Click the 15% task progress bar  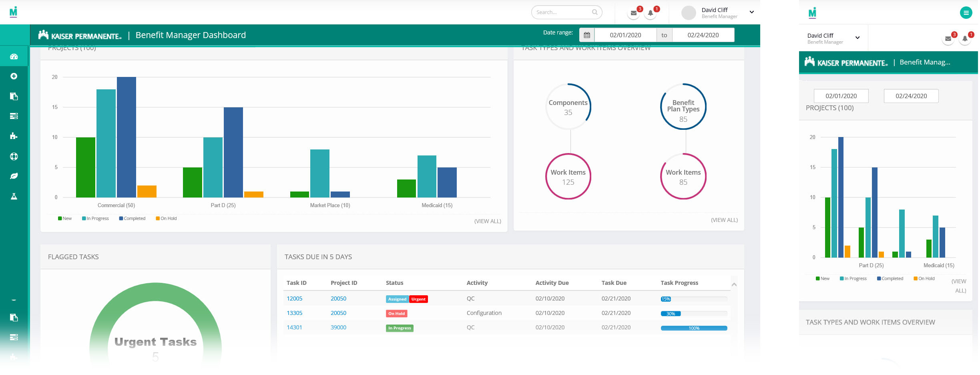point(694,299)
